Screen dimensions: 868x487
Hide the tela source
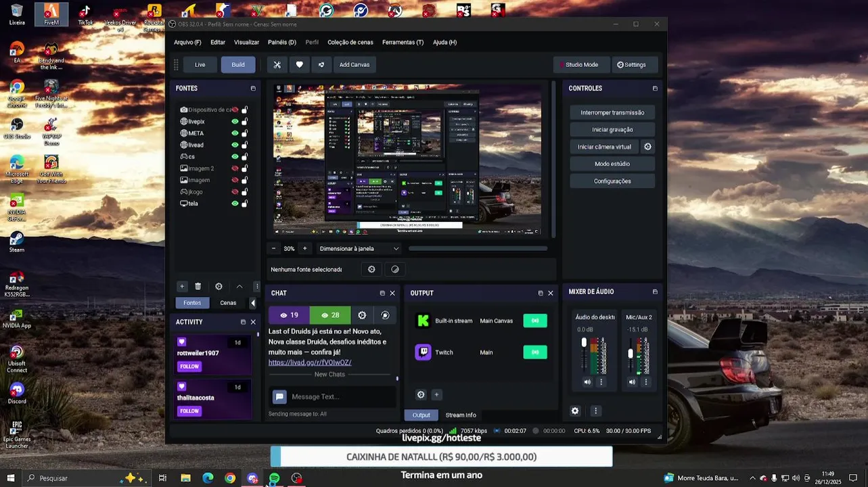click(235, 204)
